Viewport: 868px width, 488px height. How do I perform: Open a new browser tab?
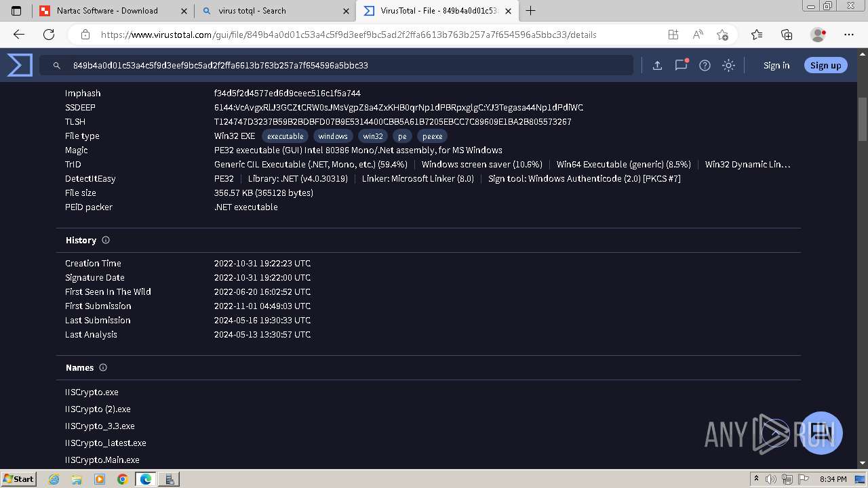pyautogui.click(x=531, y=11)
